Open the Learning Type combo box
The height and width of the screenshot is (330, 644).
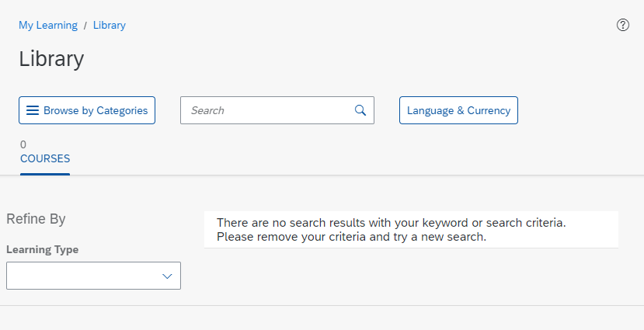94,276
